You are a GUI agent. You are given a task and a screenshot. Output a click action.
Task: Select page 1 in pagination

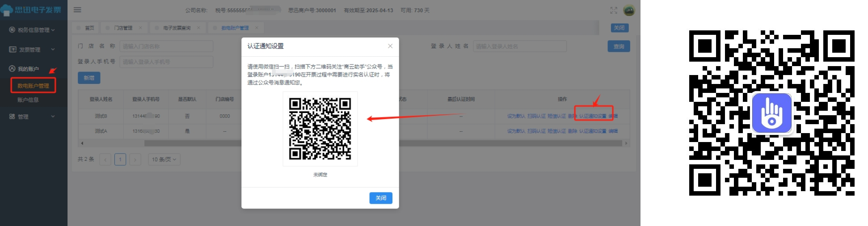pos(120,159)
